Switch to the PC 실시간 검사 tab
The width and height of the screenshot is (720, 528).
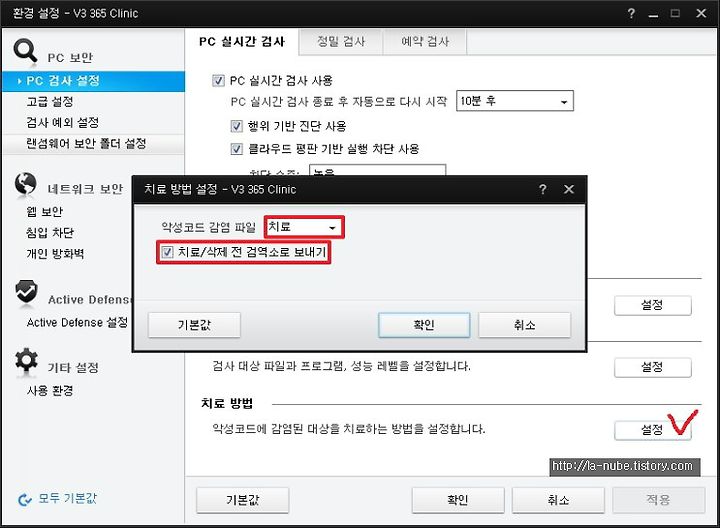coord(242,42)
